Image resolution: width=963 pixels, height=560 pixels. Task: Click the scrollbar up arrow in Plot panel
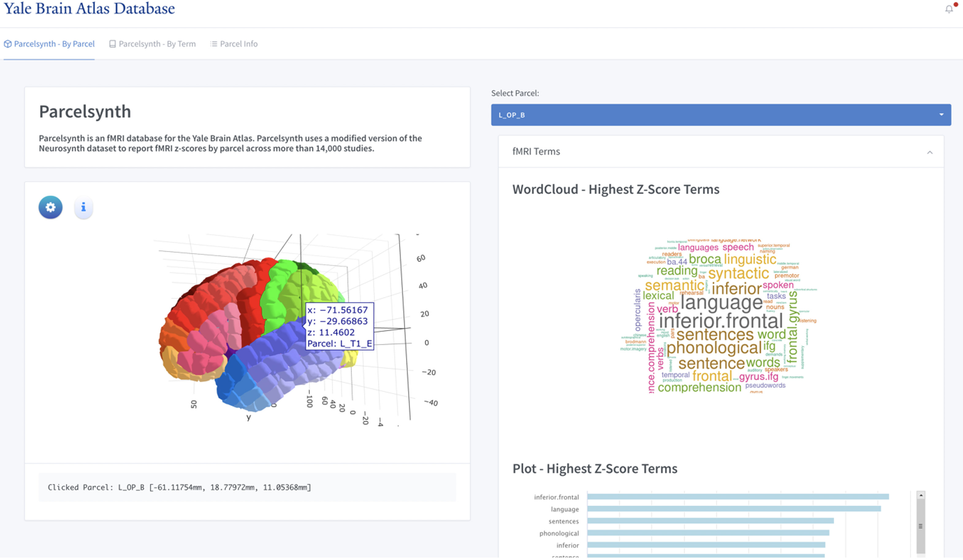tap(921, 495)
